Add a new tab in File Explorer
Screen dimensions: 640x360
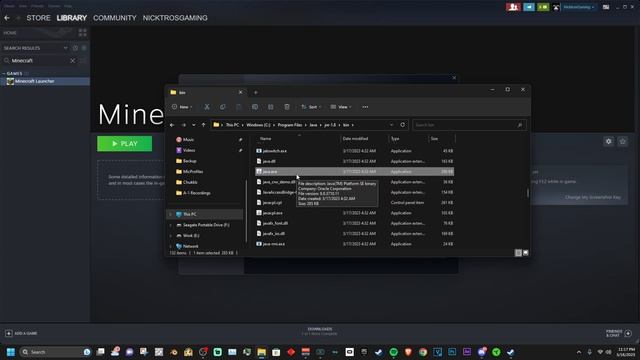pos(256,93)
